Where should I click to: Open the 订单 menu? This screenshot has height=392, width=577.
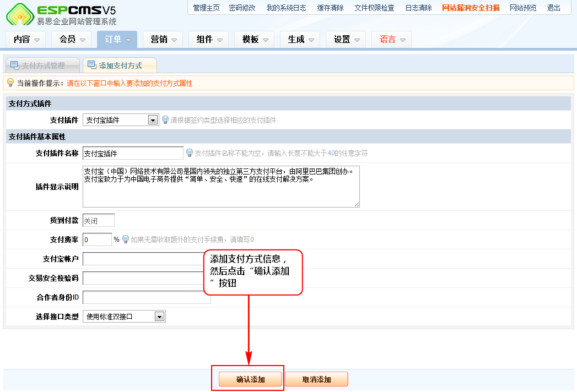[117, 39]
